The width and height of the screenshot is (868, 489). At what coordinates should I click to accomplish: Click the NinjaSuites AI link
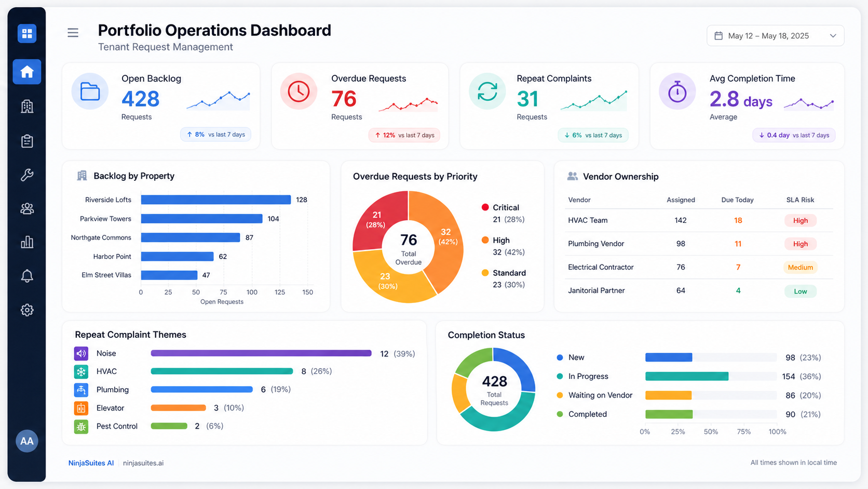(x=91, y=463)
